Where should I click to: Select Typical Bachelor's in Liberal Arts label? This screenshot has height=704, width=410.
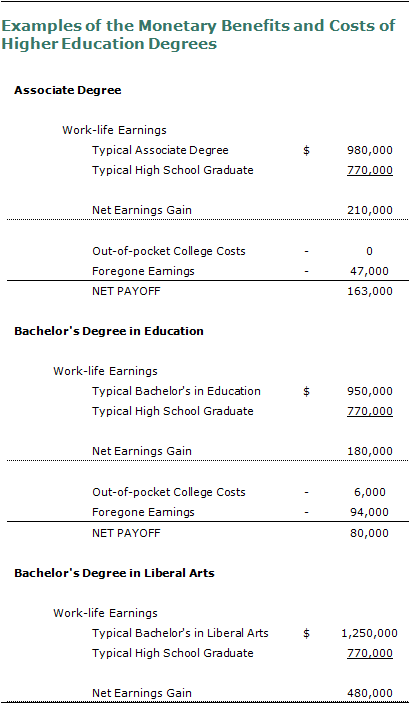click(181, 633)
